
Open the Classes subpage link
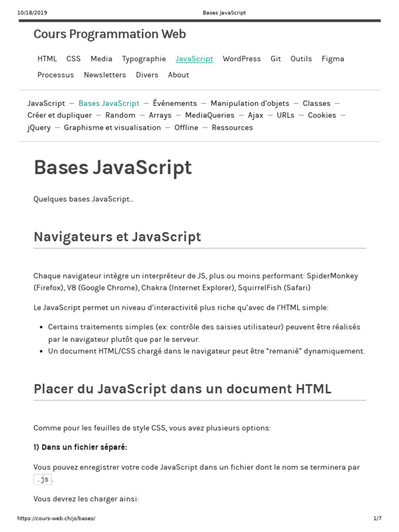tap(316, 103)
